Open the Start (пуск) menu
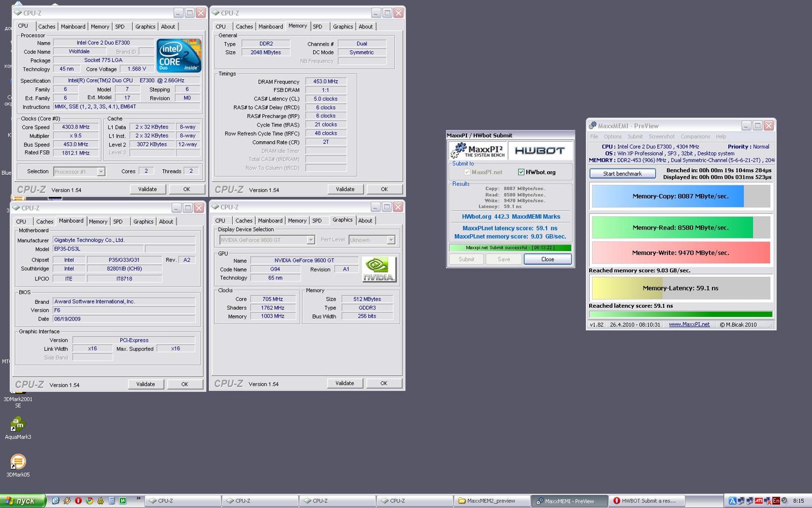Image resolution: width=812 pixels, height=508 pixels. (x=23, y=501)
